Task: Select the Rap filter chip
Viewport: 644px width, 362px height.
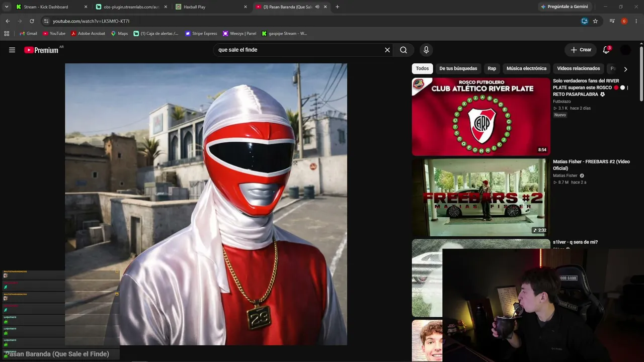Action: tap(492, 68)
